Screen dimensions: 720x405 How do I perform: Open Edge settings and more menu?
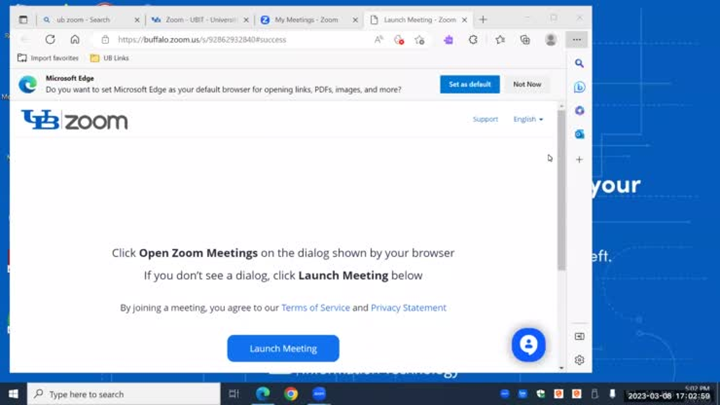[576, 40]
